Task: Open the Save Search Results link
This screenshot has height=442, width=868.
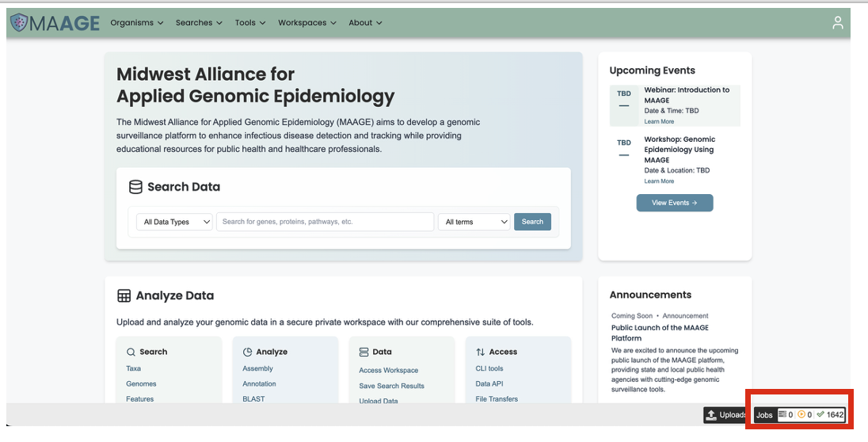Action: (x=391, y=386)
